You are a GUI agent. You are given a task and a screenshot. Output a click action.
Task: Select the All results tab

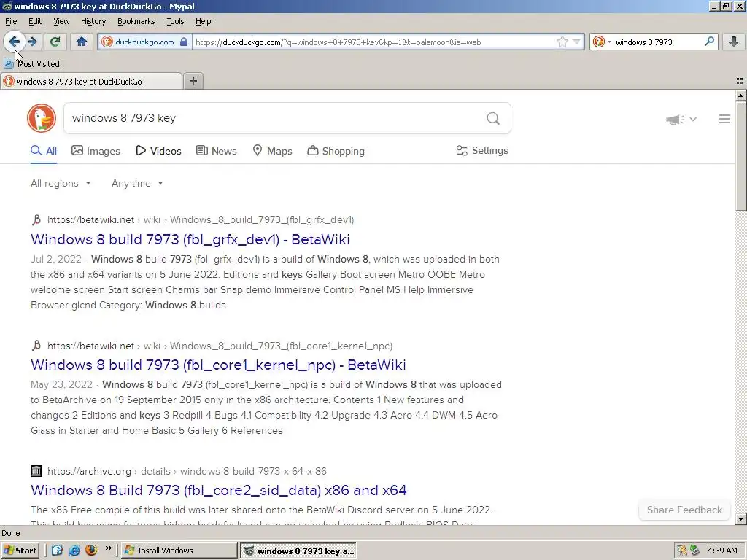[x=44, y=151]
